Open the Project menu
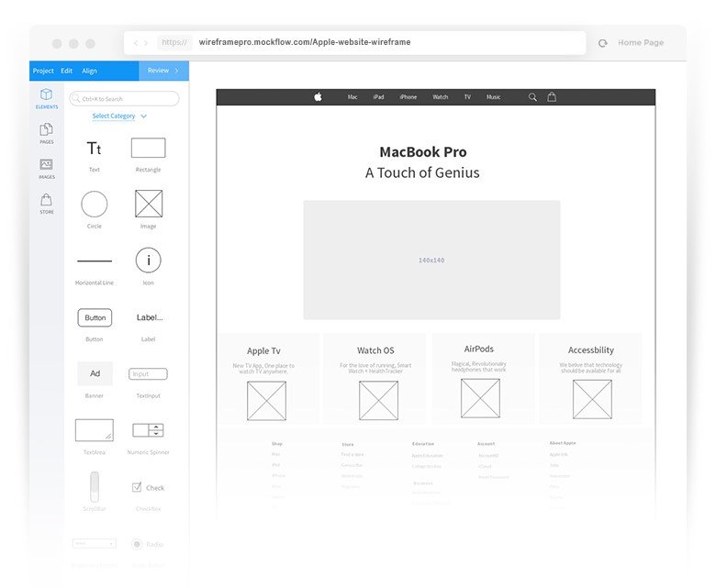 pos(43,71)
